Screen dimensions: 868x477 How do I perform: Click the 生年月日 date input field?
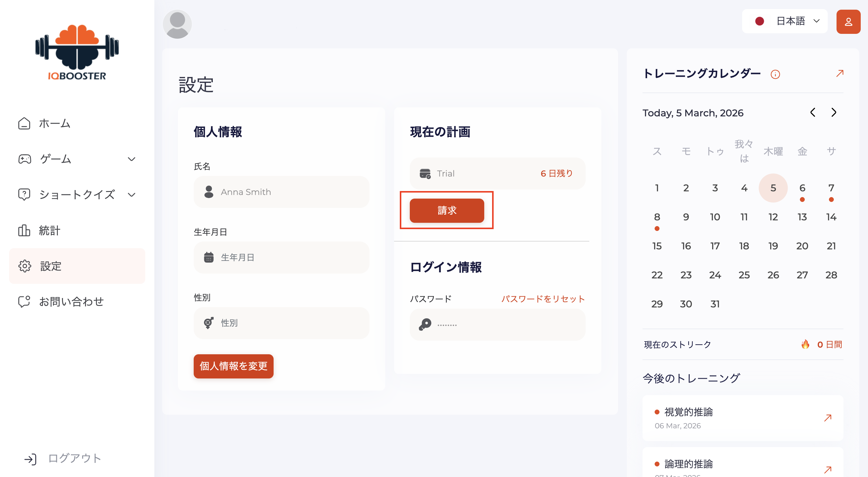[x=281, y=258]
